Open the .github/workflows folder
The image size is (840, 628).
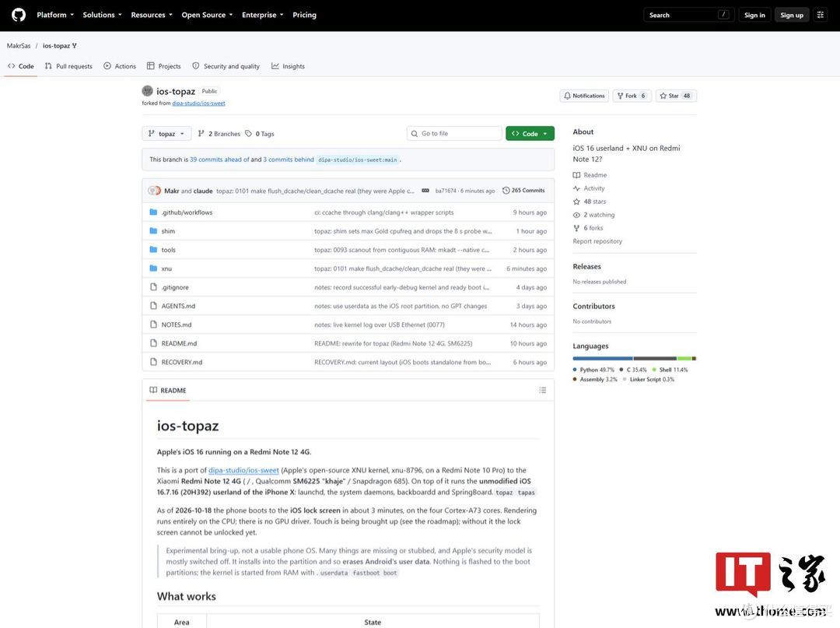[187, 212]
